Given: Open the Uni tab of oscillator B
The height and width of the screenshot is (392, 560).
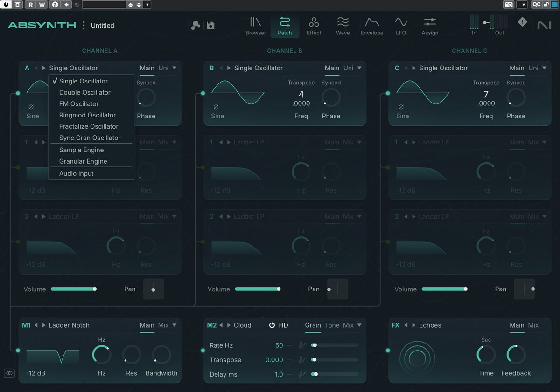Looking at the screenshot, I should [349, 68].
